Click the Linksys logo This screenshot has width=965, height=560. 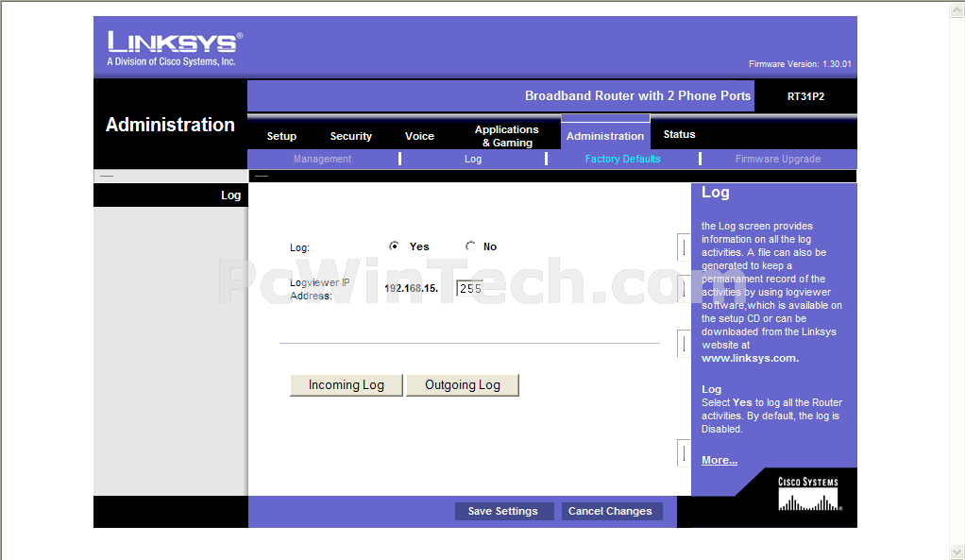175,48
